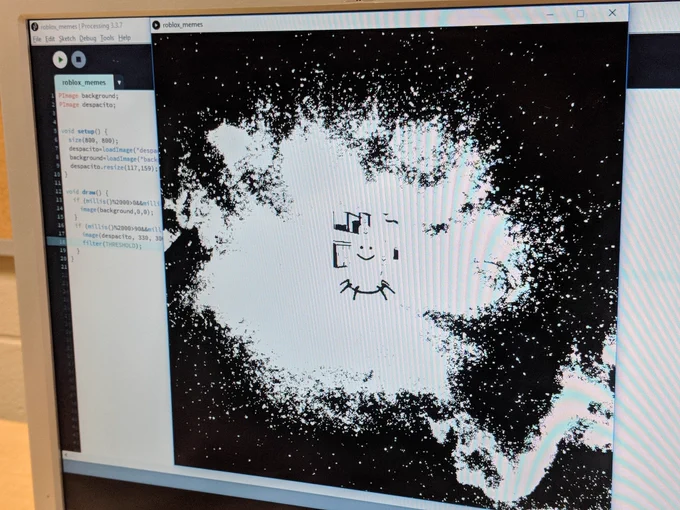Image resolution: width=680 pixels, height=510 pixels.
Task: Click the Processing icon in the editor title bar
Action: pyautogui.click(x=35, y=27)
